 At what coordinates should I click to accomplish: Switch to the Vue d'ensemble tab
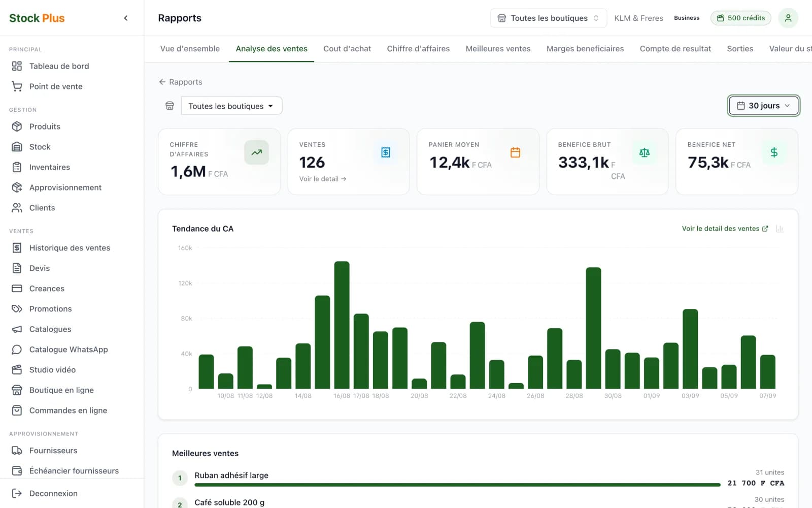click(x=190, y=49)
